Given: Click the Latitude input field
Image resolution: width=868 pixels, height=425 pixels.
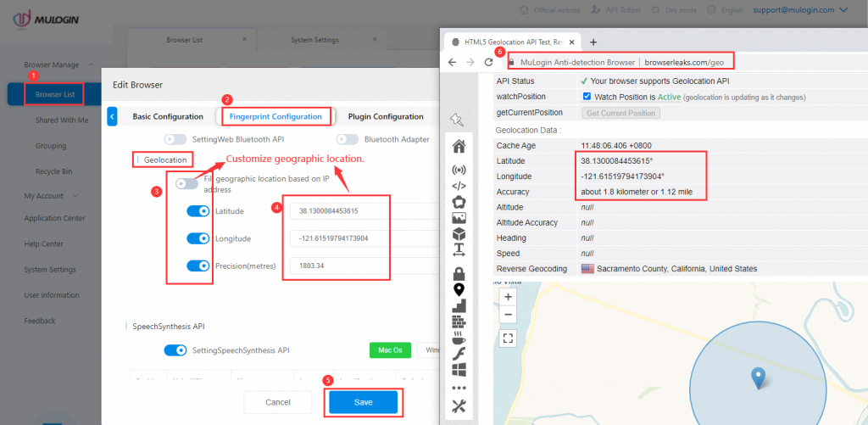Looking at the screenshot, I should (365, 211).
